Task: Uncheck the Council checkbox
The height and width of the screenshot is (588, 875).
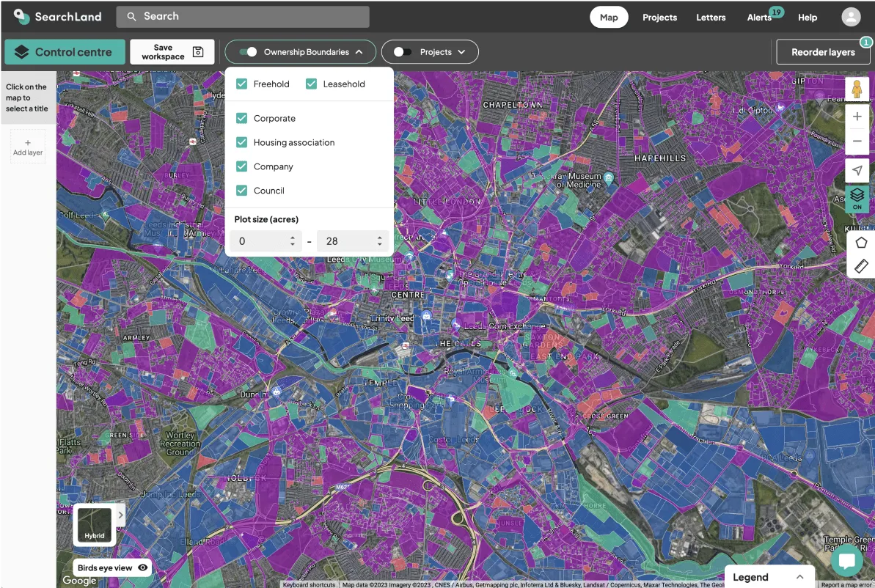Action: [241, 190]
